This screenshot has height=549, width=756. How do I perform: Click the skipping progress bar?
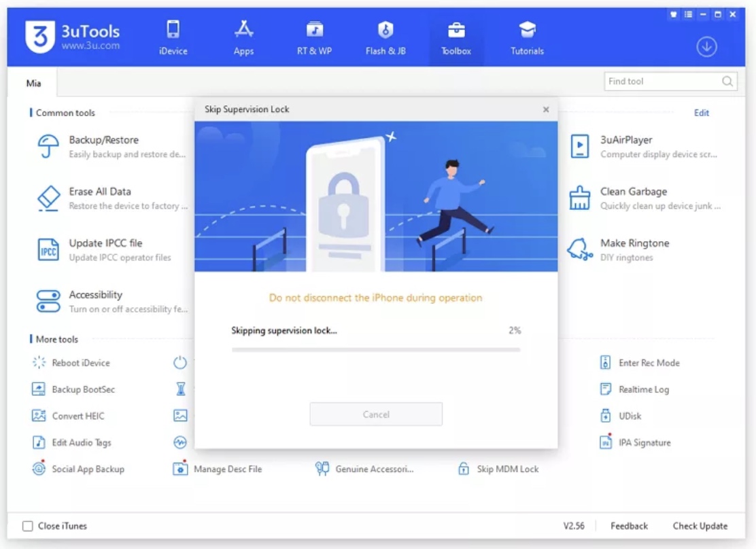(x=376, y=350)
